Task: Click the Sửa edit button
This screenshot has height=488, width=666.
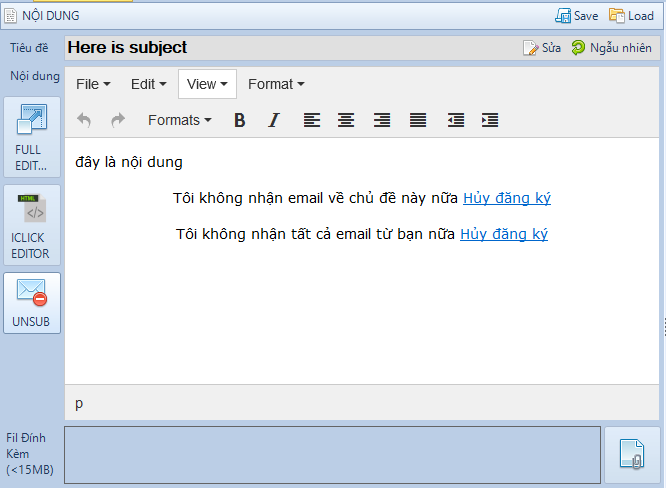Action: pyautogui.click(x=542, y=48)
